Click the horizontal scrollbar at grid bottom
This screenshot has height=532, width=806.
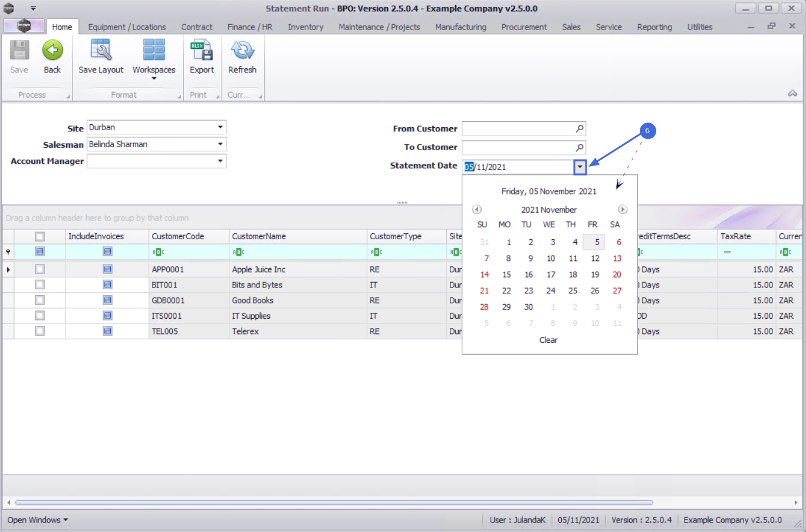coord(334,503)
